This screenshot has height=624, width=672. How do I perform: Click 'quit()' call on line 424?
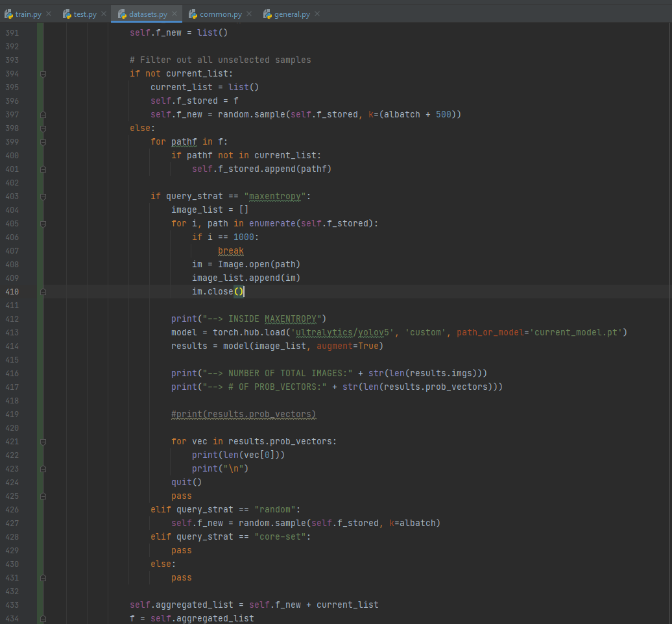tap(186, 482)
